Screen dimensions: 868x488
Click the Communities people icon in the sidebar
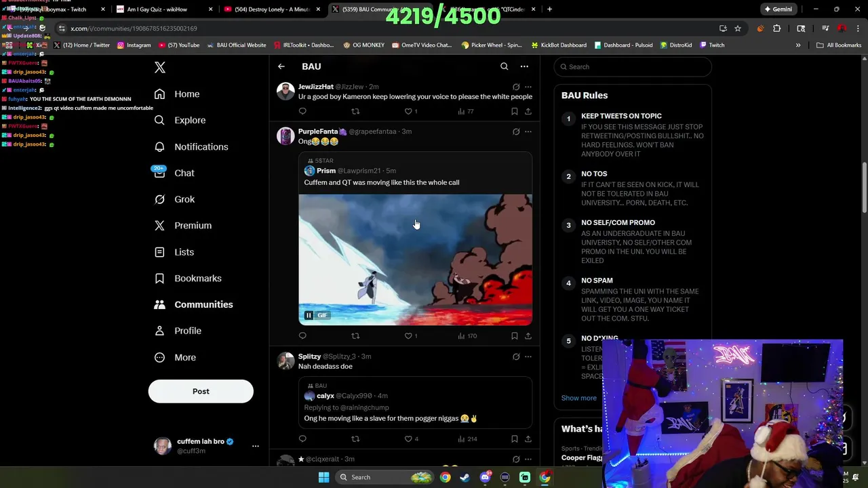pyautogui.click(x=159, y=304)
